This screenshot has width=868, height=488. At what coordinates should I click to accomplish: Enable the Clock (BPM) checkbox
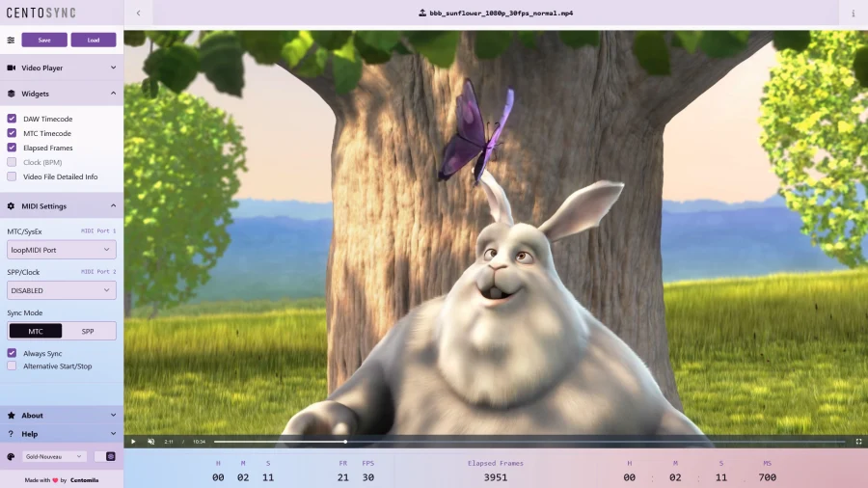pyautogui.click(x=12, y=162)
